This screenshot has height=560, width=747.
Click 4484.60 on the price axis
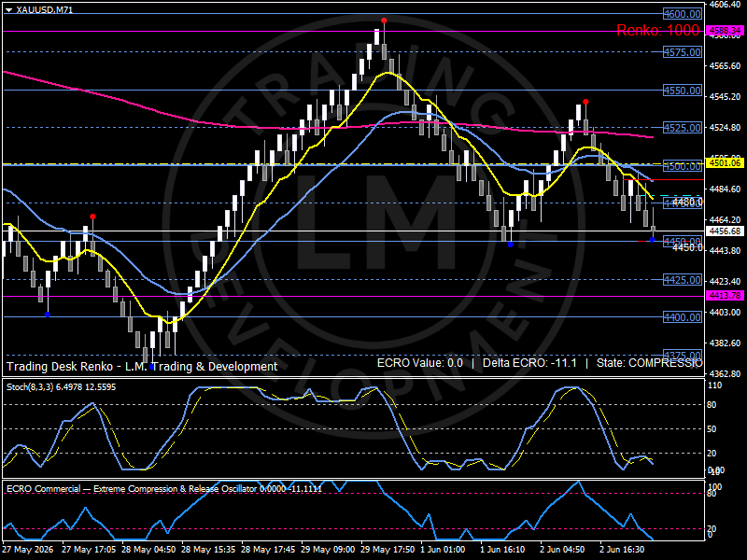pyautogui.click(x=726, y=189)
